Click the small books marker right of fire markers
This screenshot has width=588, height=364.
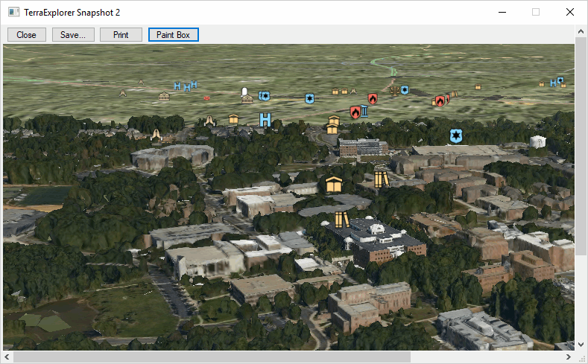point(454,94)
